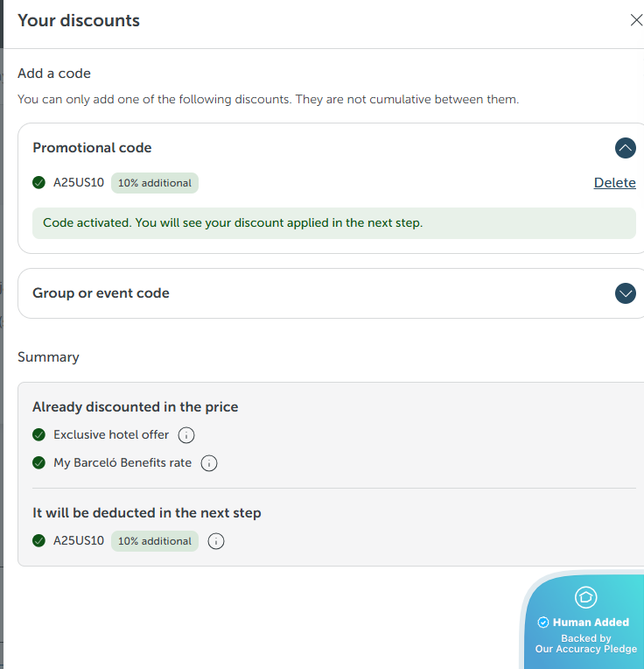The image size is (644, 669).
Task: Open info icon beside My Barceló Benefits rate
Action: coord(209,463)
